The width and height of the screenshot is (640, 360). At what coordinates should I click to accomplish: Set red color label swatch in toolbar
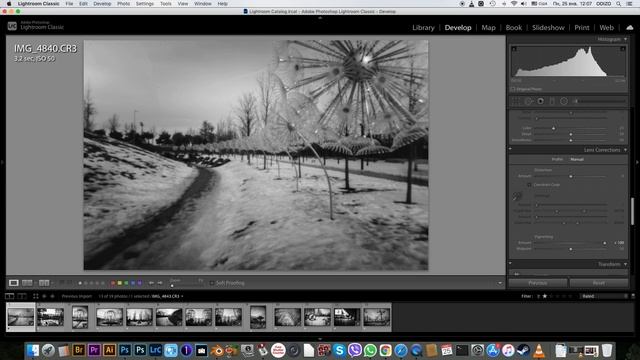click(x=113, y=283)
